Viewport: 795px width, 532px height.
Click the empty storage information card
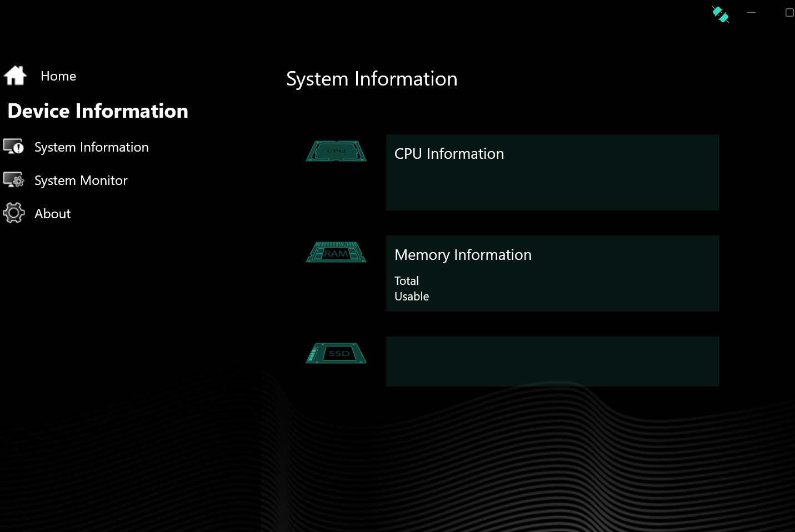[552, 361]
